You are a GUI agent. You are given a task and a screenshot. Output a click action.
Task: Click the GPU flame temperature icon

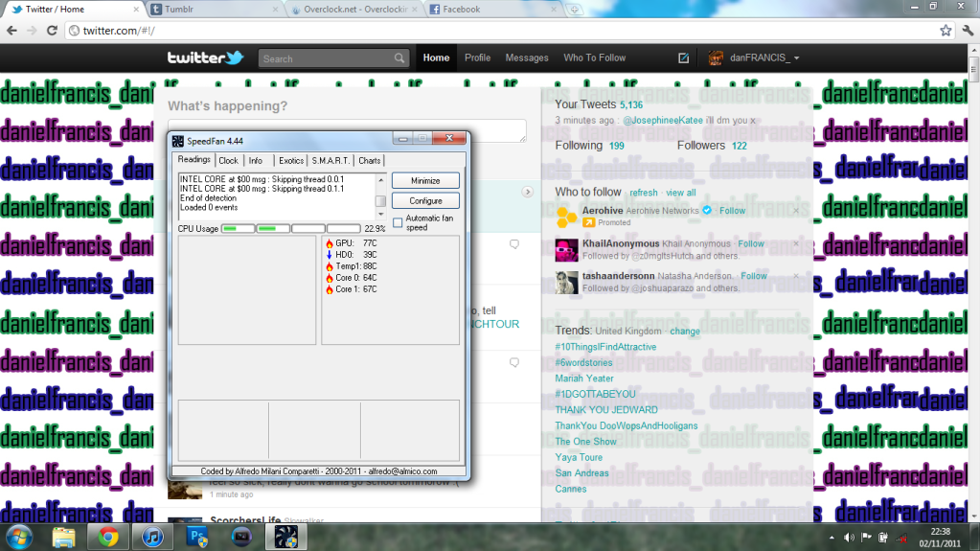click(330, 243)
